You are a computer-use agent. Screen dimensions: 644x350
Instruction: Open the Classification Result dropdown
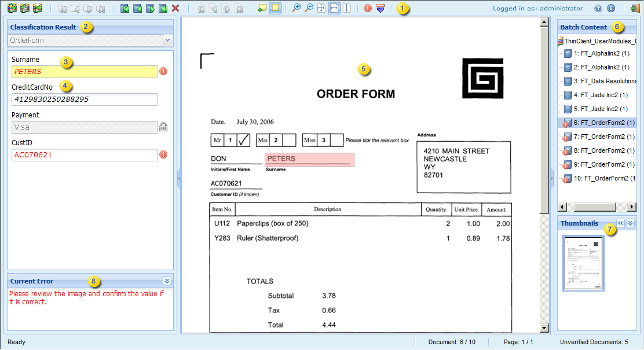pos(169,41)
